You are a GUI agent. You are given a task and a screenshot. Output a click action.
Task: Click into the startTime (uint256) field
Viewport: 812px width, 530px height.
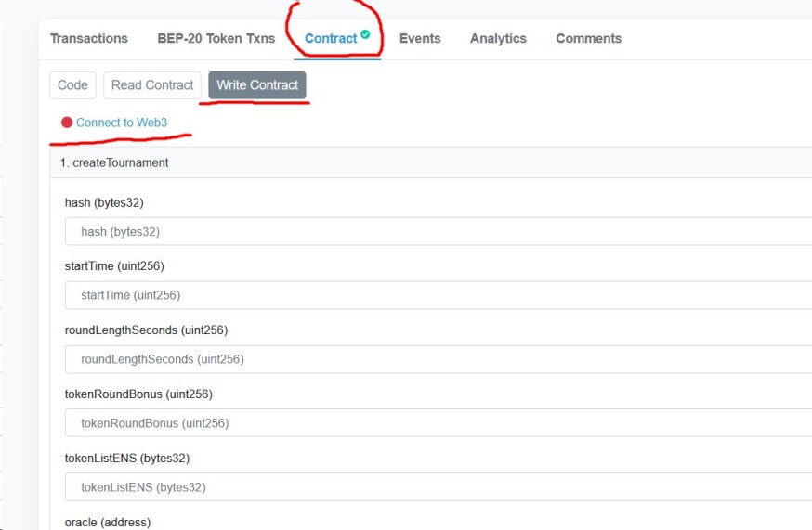(x=439, y=295)
